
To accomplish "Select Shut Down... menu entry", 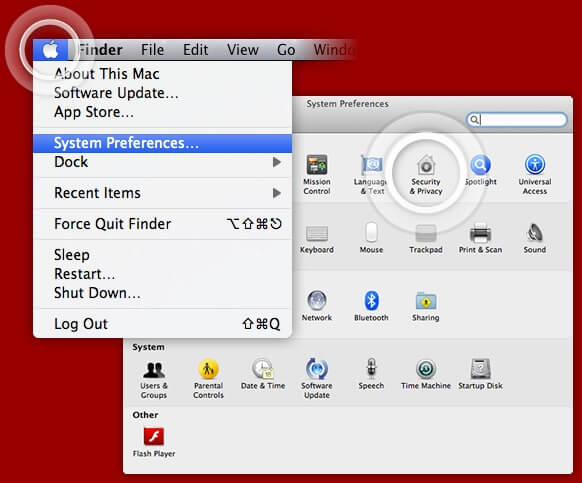I will tap(162, 293).
